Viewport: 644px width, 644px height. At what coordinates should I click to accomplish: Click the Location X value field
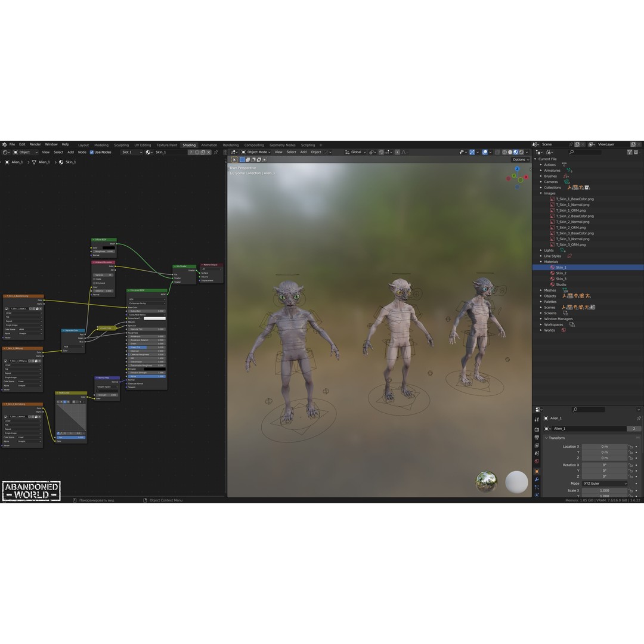(x=605, y=447)
